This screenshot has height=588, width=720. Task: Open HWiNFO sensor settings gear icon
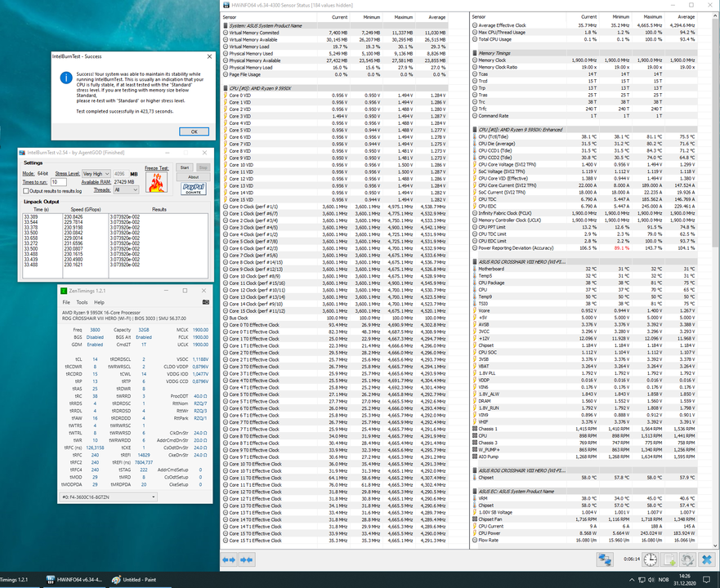coord(687,559)
